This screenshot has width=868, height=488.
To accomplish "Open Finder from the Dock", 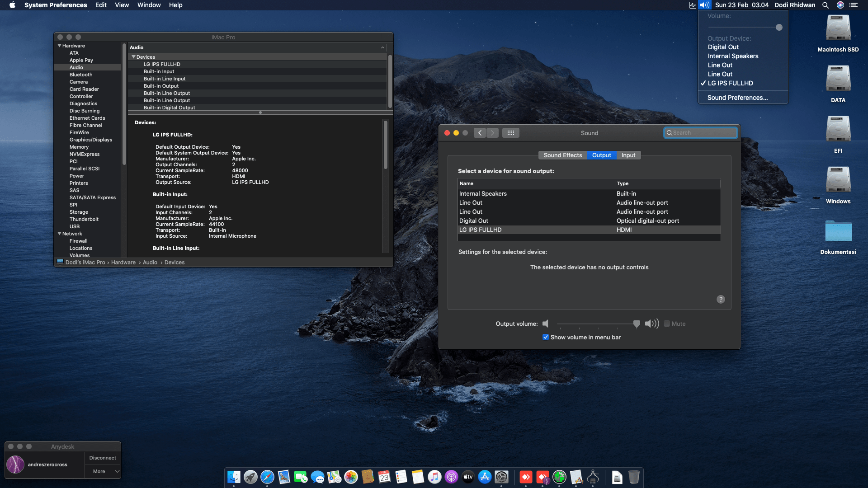I will click(234, 477).
